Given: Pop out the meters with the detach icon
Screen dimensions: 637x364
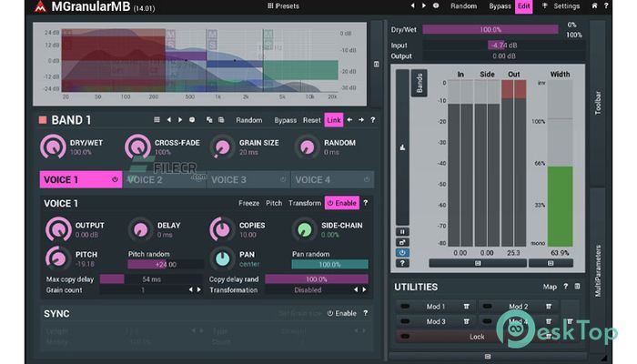Looking at the screenshot, I should (x=402, y=242).
